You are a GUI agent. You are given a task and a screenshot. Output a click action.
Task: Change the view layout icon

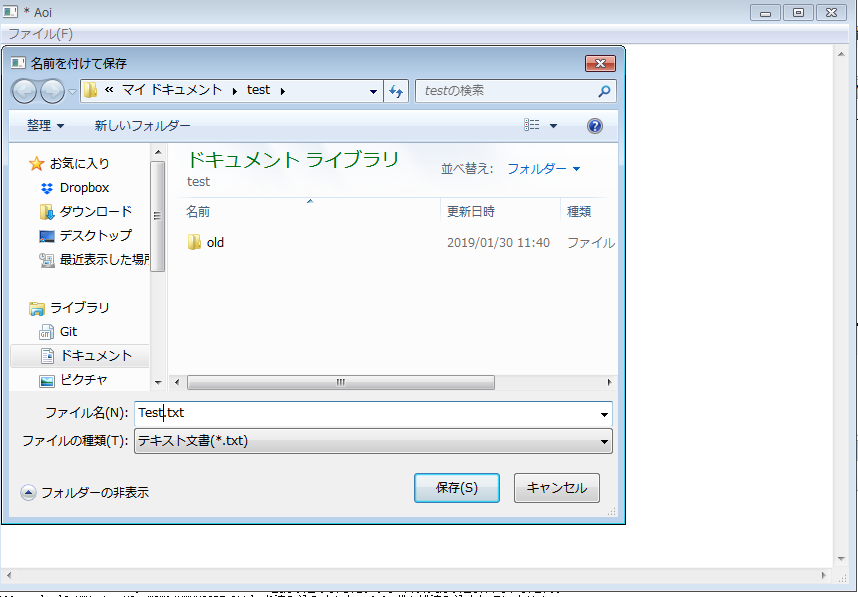click(531, 125)
